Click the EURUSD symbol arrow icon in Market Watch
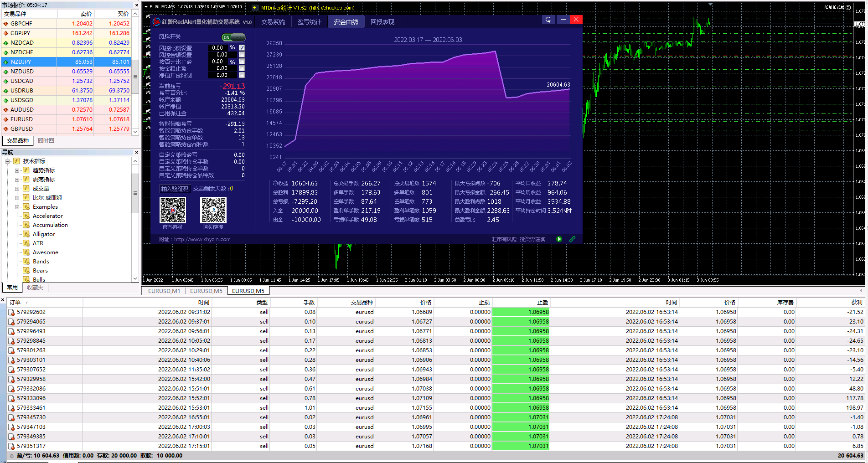This screenshot has height=463, width=868. tap(6, 119)
